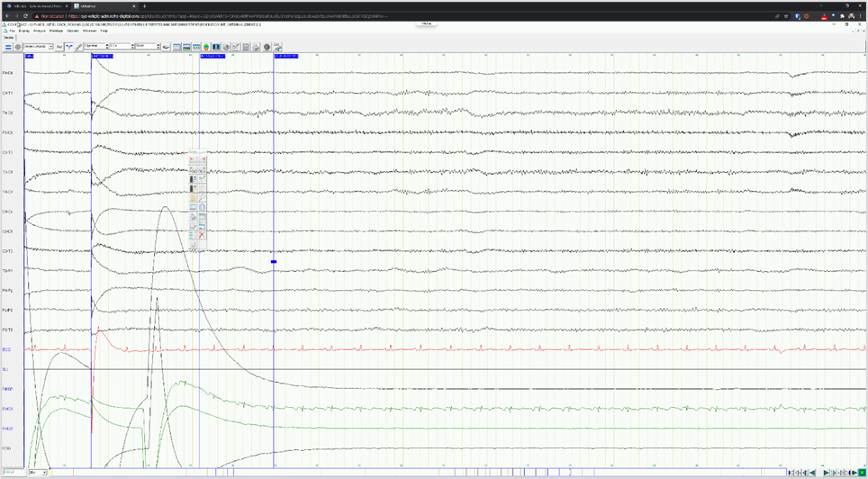Click the panel view icon after the shoe-shaped icon
The height and width of the screenshot is (479, 868).
click(x=176, y=47)
